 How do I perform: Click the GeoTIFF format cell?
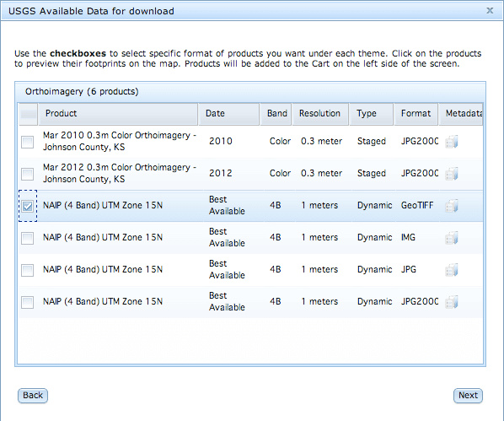(417, 205)
